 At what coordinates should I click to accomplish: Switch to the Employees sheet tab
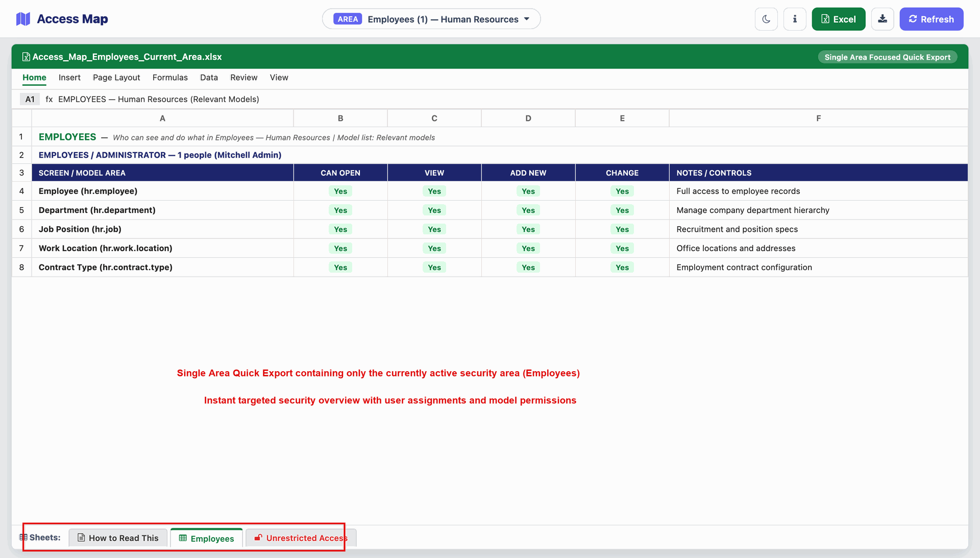[207, 538]
